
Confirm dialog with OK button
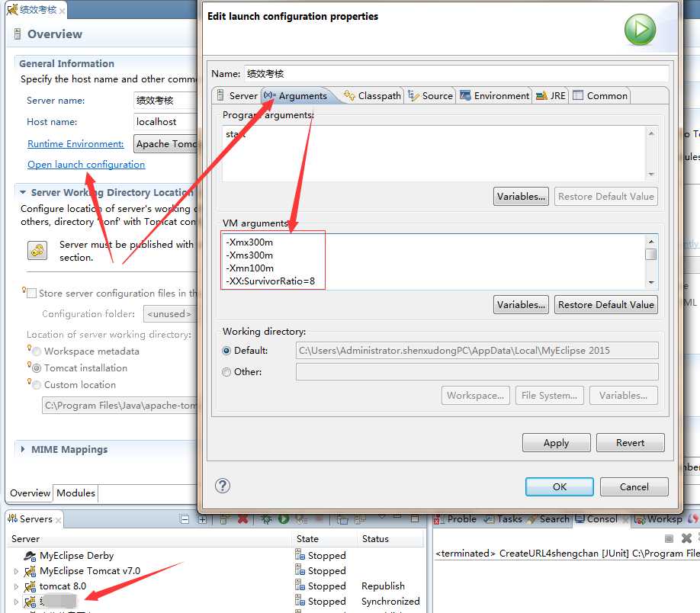pos(560,486)
